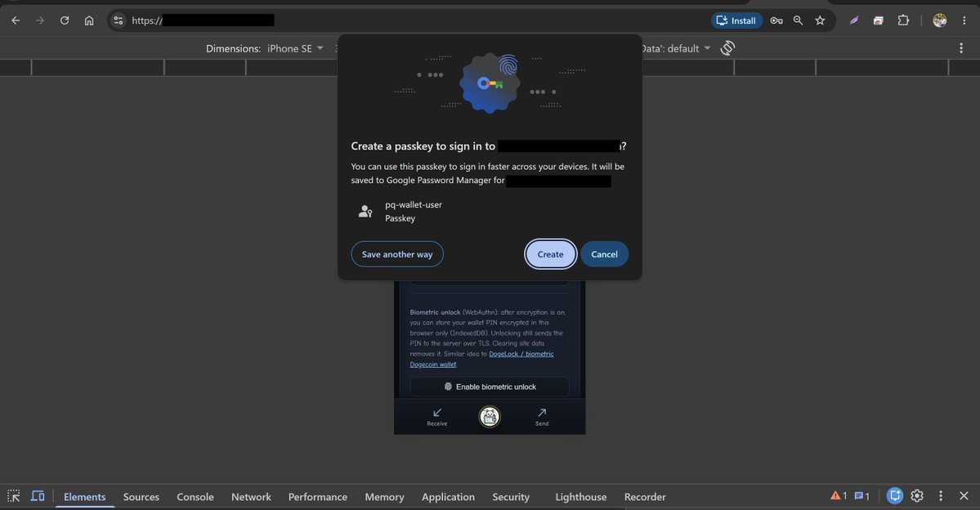980x510 pixels.
Task: Switch to the Sources tab
Action: coord(141,497)
